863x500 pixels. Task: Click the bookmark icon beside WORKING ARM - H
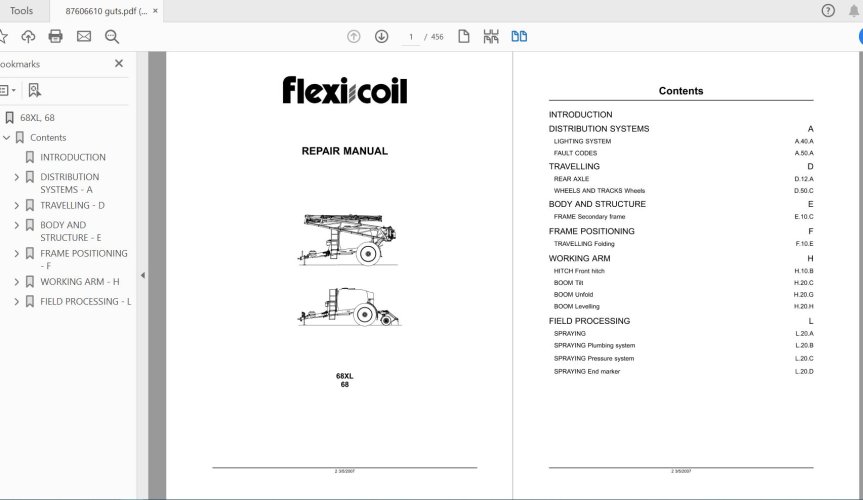30,281
